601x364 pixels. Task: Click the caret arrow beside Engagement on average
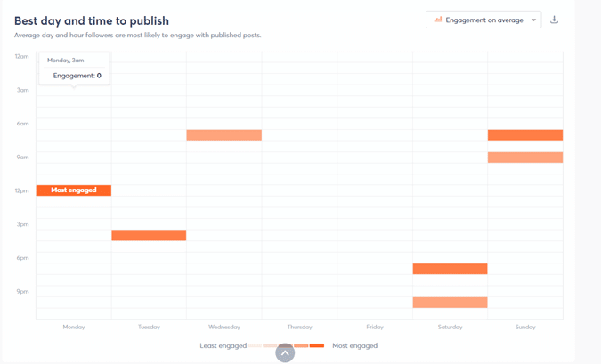(x=534, y=20)
